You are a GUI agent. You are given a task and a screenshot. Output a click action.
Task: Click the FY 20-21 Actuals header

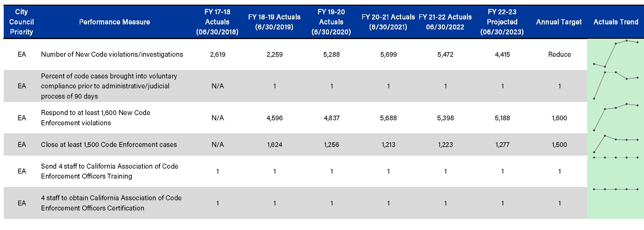pos(388,22)
